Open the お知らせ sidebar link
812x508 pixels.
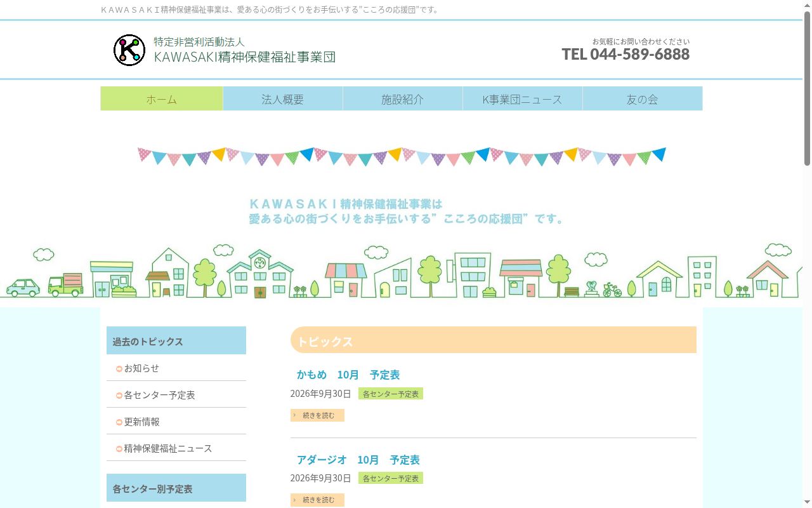click(141, 368)
